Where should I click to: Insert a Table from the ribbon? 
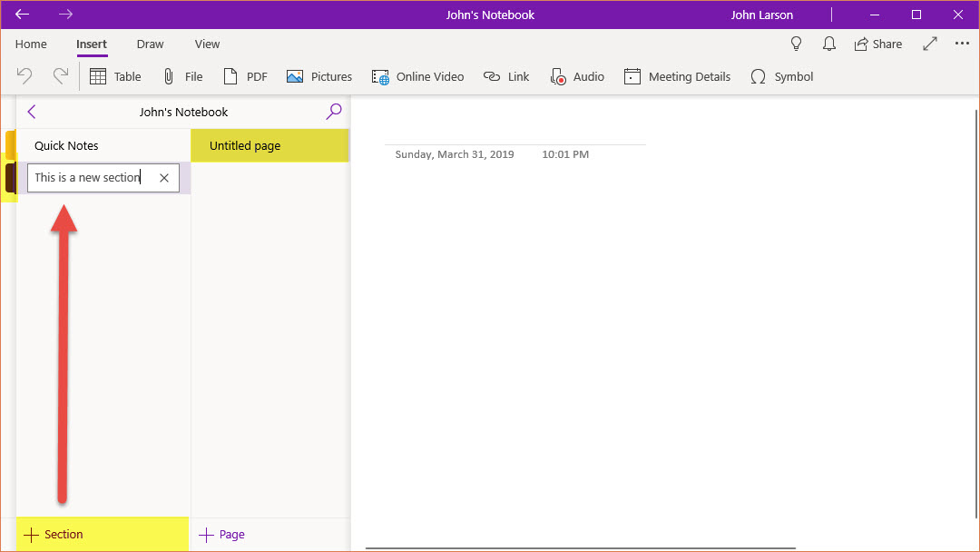[x=115, y=77]
